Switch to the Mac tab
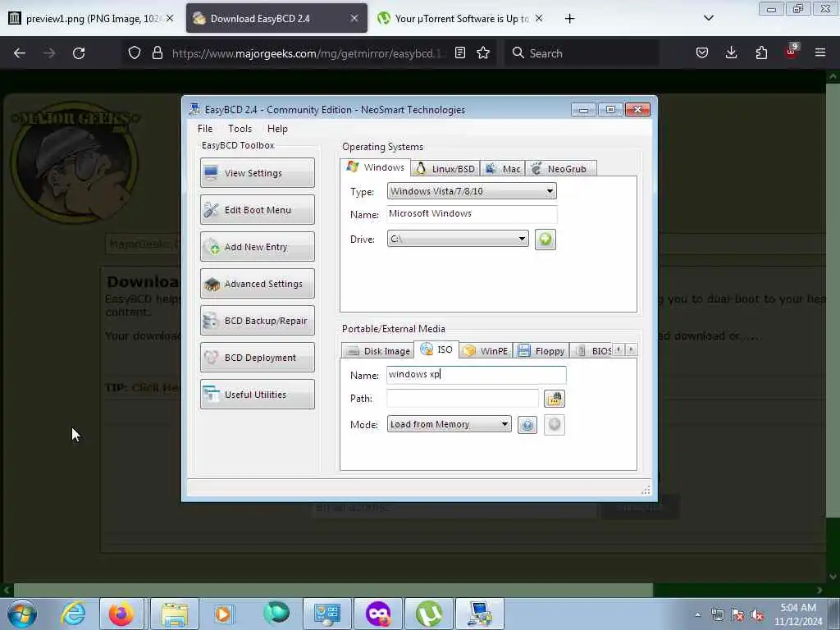840x630 pixels. click(503, 169)
